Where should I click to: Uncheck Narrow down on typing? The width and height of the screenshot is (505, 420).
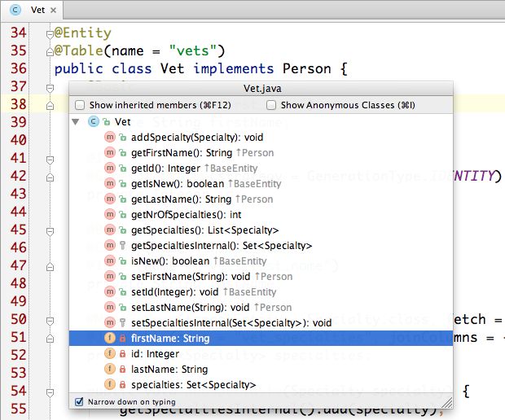point(79,401)
